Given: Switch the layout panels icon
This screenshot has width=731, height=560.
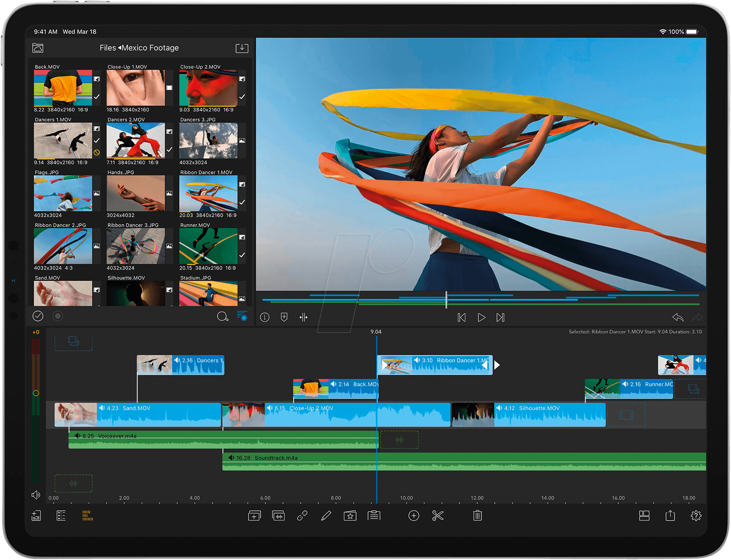Looking at the screenshot, I should coord(644,515).
